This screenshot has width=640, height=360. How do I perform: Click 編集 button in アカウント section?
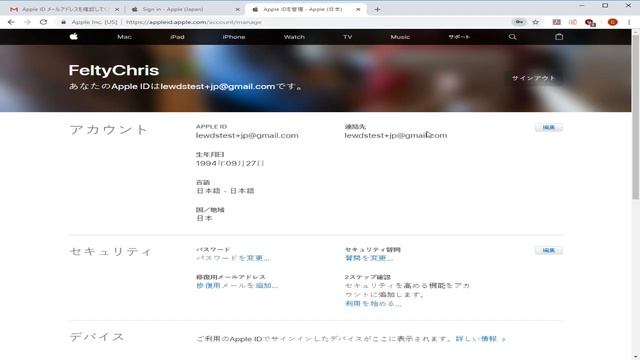pos(549,127)
